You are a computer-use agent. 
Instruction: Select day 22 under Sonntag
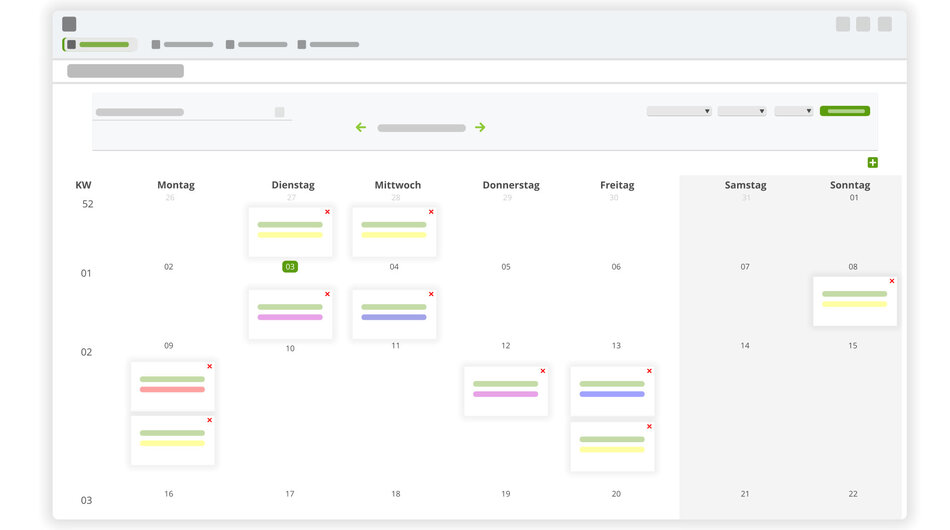coord(852,494)
